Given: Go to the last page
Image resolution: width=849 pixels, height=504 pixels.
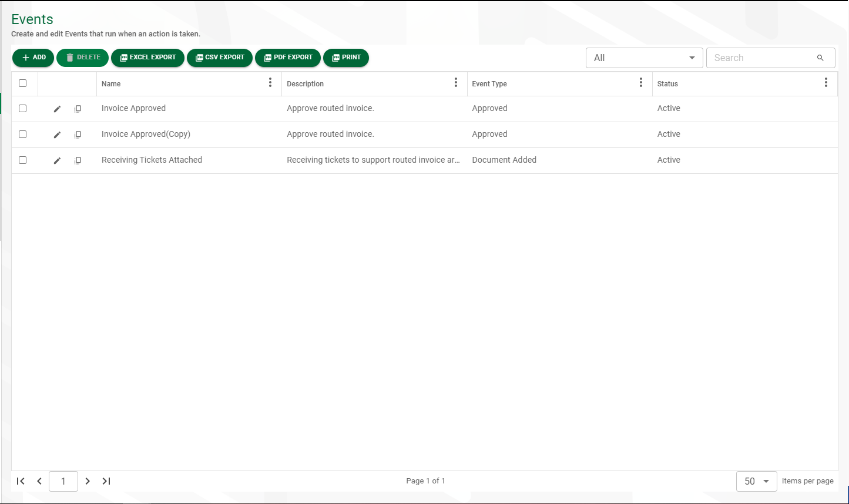Looking at the screenshot, I should 106,481.
